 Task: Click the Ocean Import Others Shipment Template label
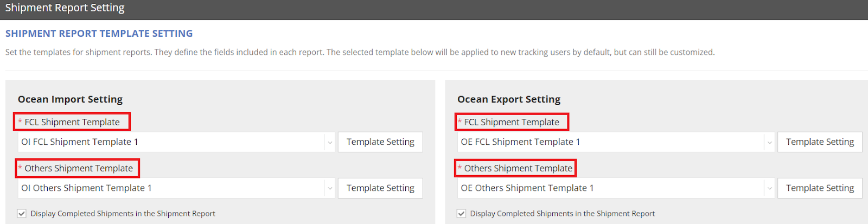[x=79, y=169]
